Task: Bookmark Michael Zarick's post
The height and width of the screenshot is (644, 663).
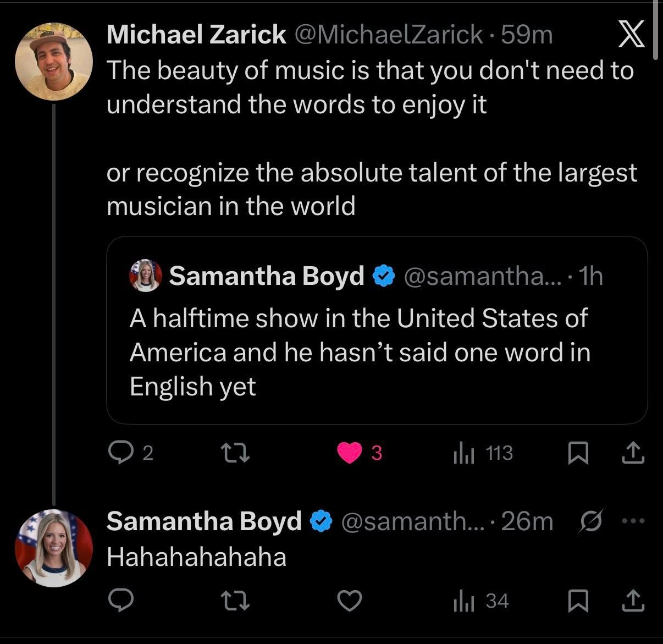Action: pyautogui.click(x=578, y=453)
